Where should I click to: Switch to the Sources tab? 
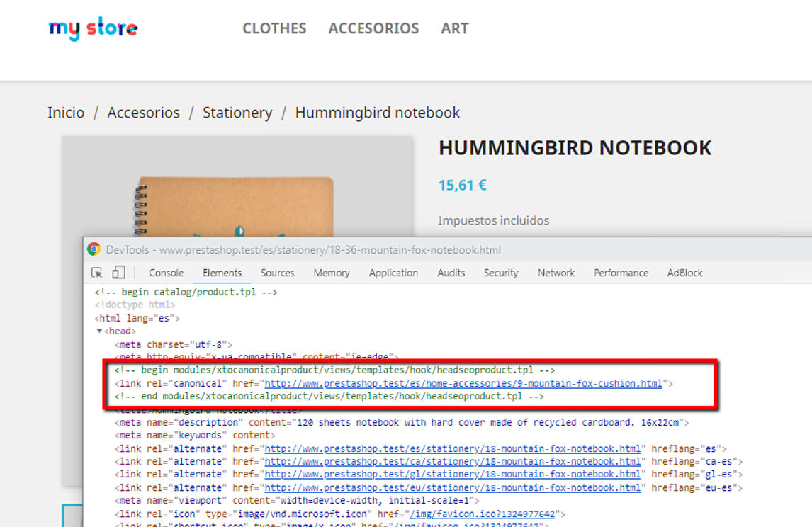point(277,273)
